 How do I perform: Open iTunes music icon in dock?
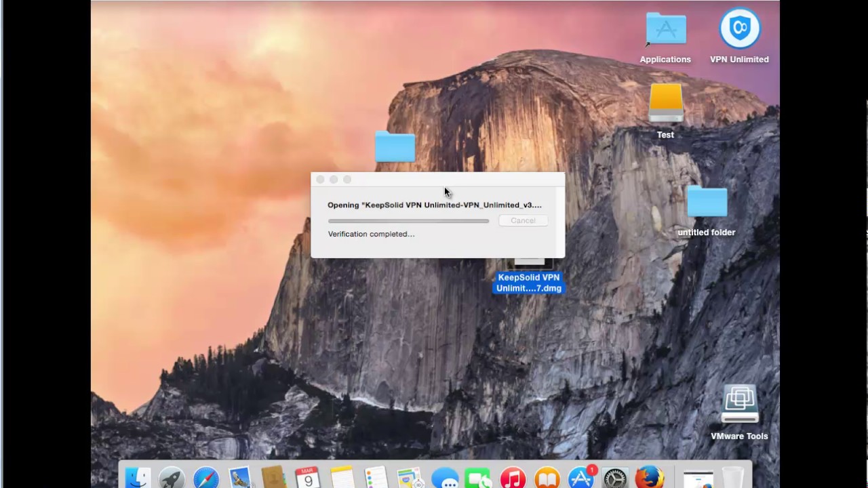tap(513, 479)
